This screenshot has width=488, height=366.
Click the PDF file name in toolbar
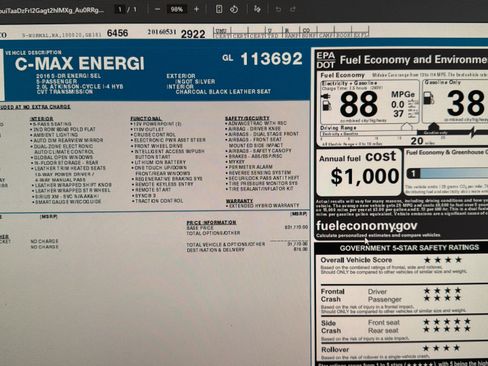tap(52, 10)
